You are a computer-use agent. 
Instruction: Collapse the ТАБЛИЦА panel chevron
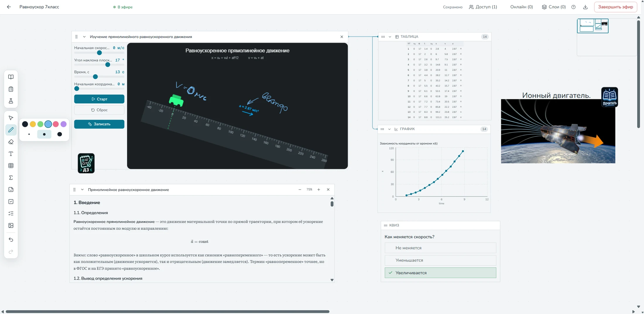tap(390, 37)
